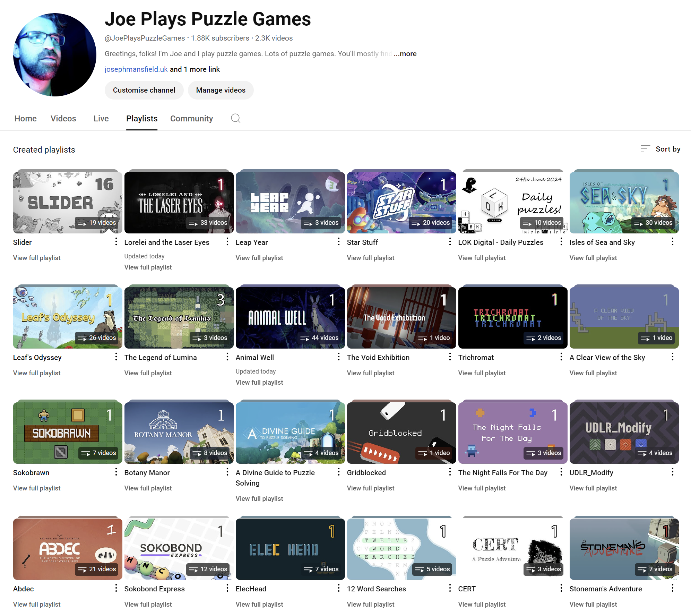Screen dimensions: 691x616
Task: View full playlist for Slider
Action: tap(37, 258)
